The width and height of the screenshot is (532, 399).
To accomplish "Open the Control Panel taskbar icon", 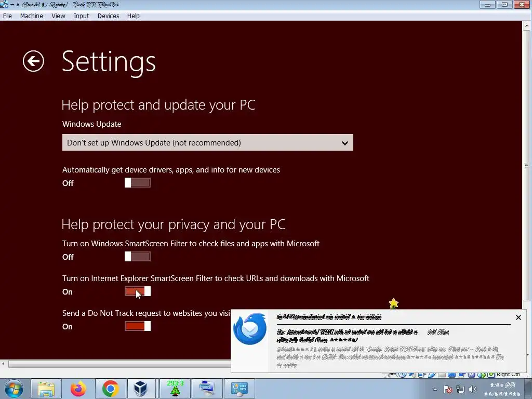I will tap(240, 389).
